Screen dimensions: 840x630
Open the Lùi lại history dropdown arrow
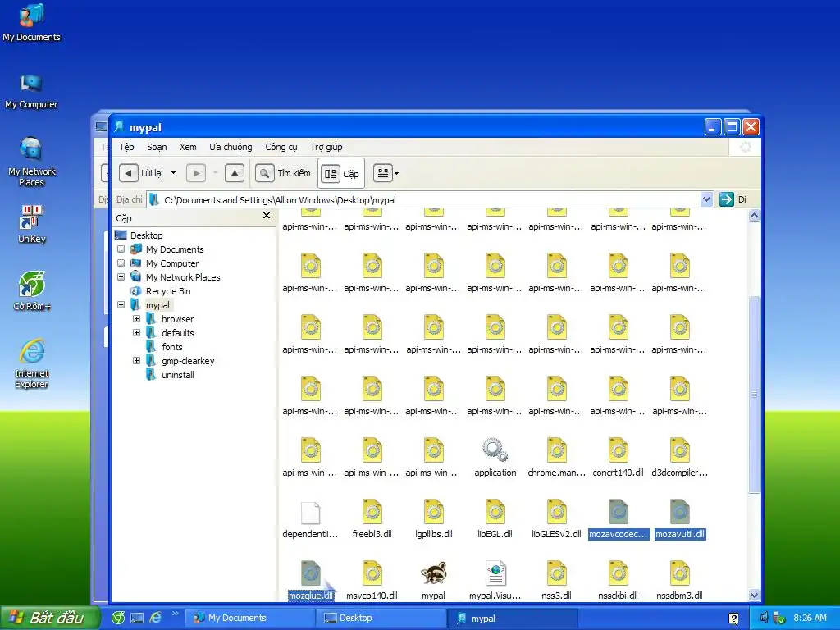pos(173,173)
